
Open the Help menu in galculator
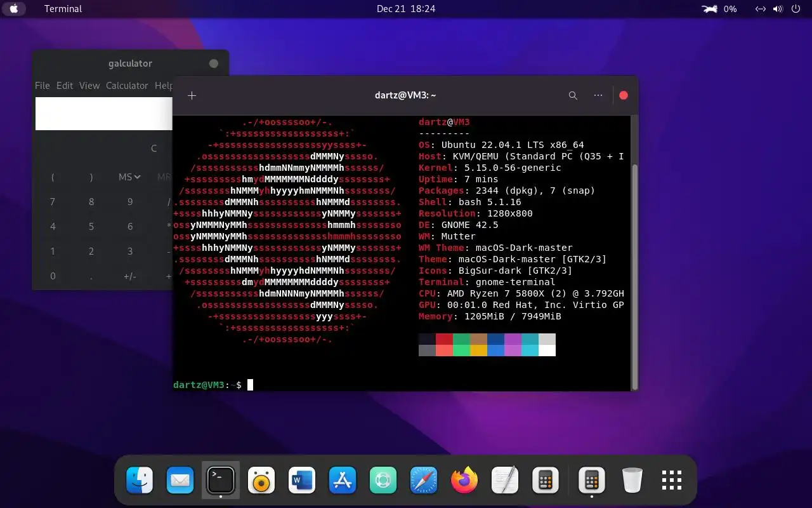pos(164,86)
